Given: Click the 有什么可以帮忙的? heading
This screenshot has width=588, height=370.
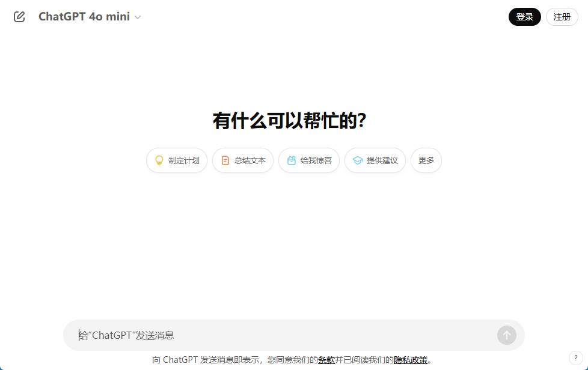Looking at the screenshot, I should [x=289, y=121].
